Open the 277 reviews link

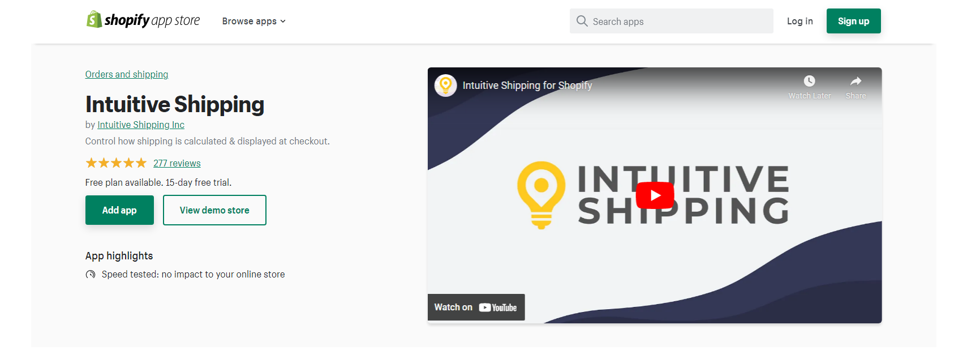pyautogui.click(x=177, y=163)
